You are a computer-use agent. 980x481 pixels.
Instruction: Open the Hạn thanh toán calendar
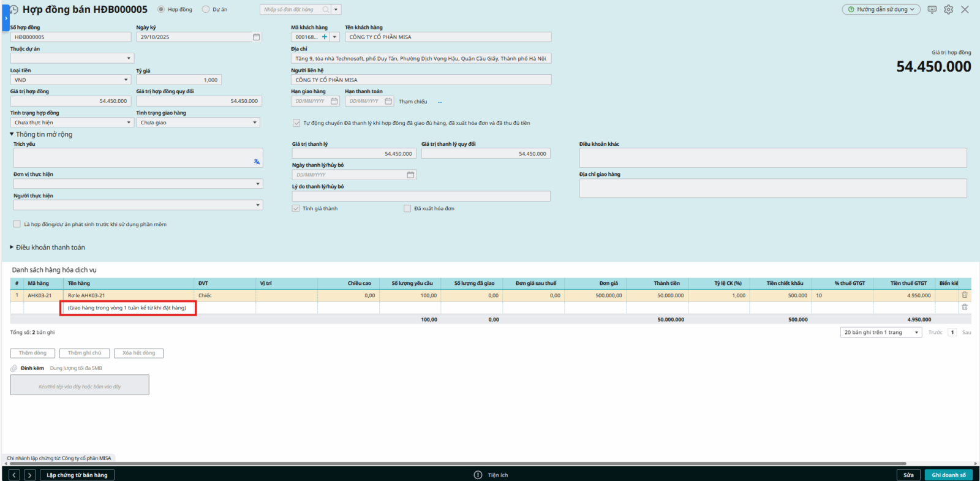(x=388, y=102)
